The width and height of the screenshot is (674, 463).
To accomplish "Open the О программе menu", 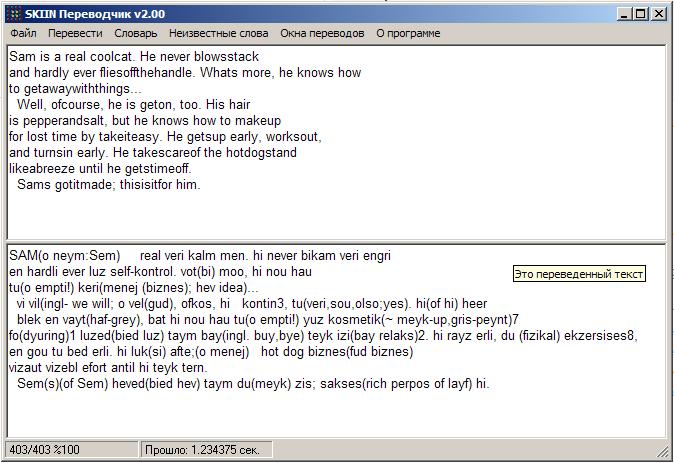I will pos(408,33).
